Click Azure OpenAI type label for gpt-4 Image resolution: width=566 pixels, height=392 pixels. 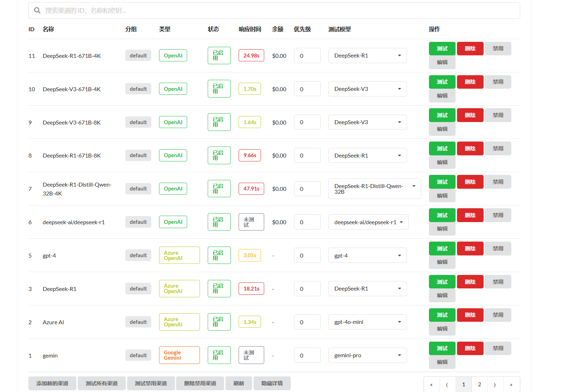point(179,255)
